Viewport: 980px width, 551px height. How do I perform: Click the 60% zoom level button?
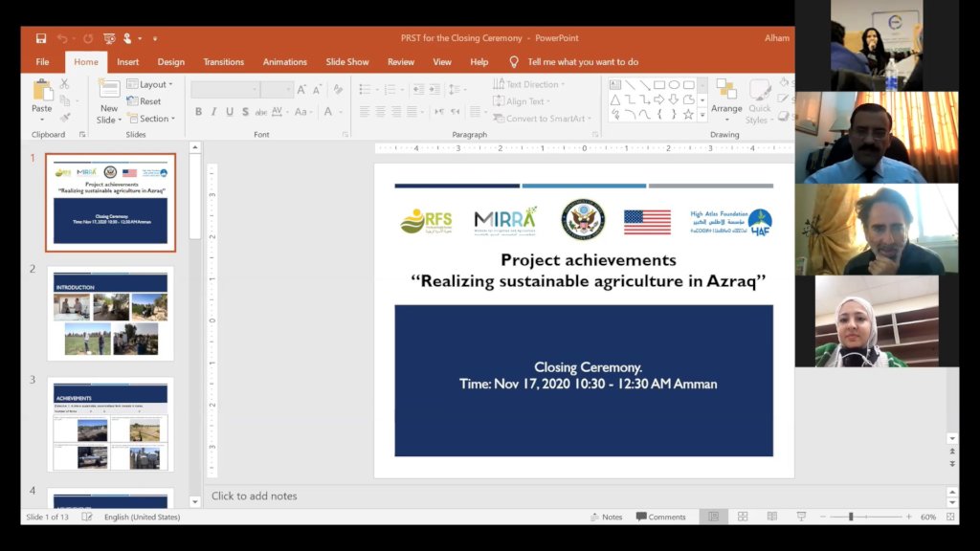[x=928, y=517]
